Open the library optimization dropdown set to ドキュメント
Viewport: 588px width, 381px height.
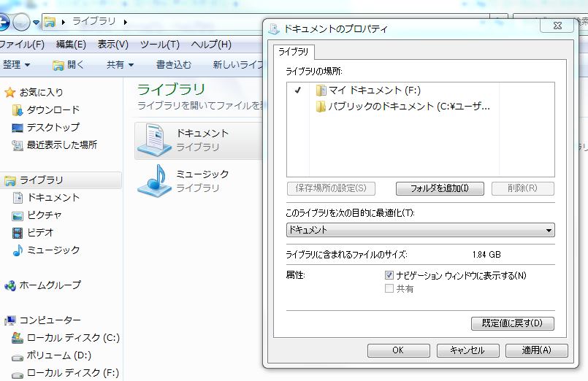[x=421, y=230]
